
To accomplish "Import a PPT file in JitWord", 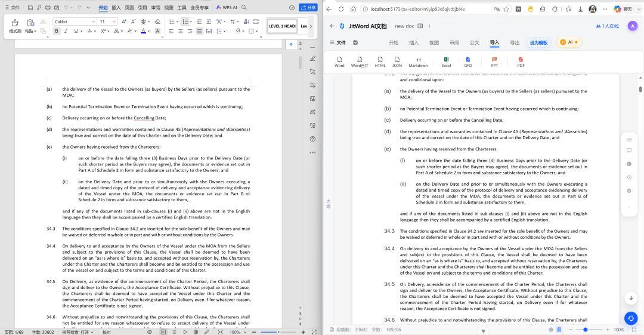I will pyautogui.click(x=494, y=62).
